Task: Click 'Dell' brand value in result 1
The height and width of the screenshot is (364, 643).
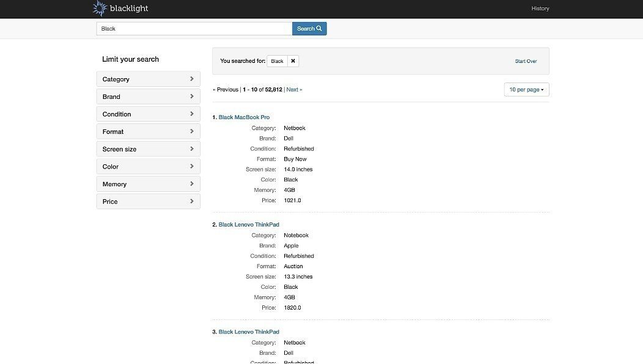Action: [288, 138]
